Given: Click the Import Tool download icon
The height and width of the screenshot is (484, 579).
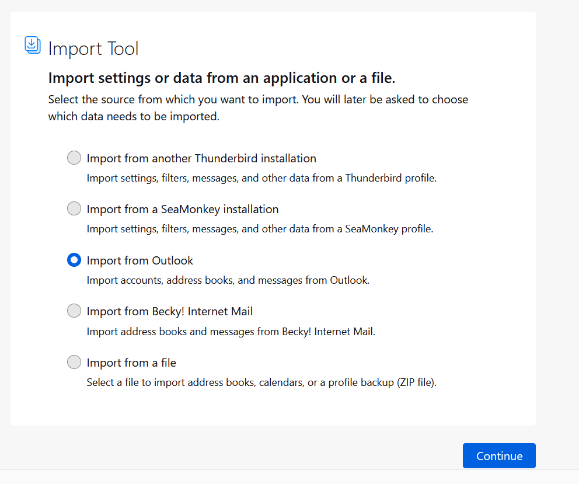Looking at the screenshot, I should click(x=32, y=45).
